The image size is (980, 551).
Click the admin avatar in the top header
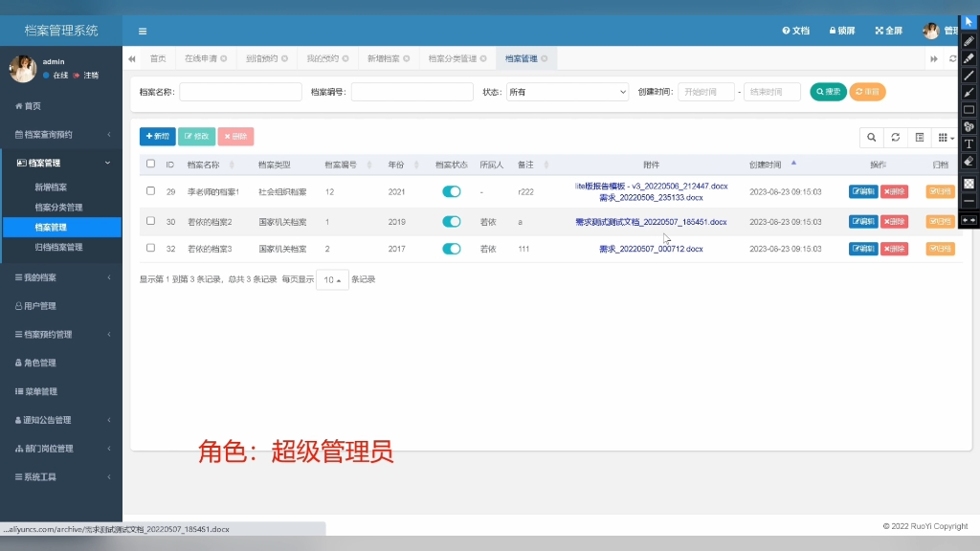(930, 31)
